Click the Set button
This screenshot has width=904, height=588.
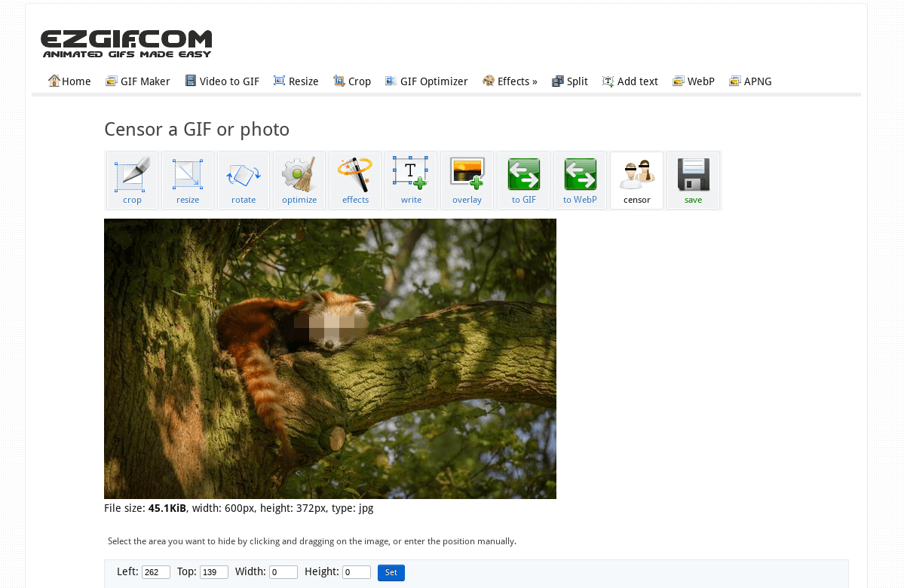[391, 572]
